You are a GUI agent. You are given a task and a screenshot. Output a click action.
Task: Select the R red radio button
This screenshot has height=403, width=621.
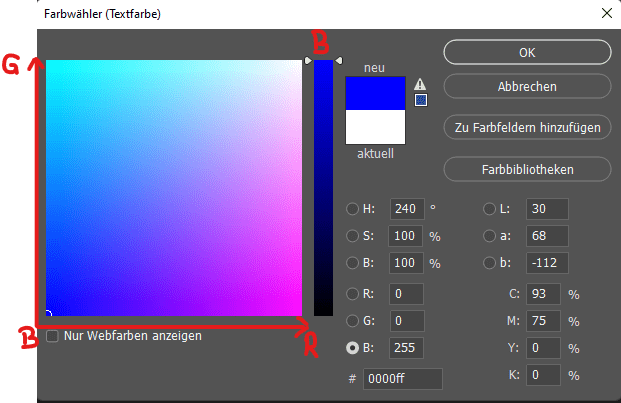pyautogui.click(x=352, y=294)
